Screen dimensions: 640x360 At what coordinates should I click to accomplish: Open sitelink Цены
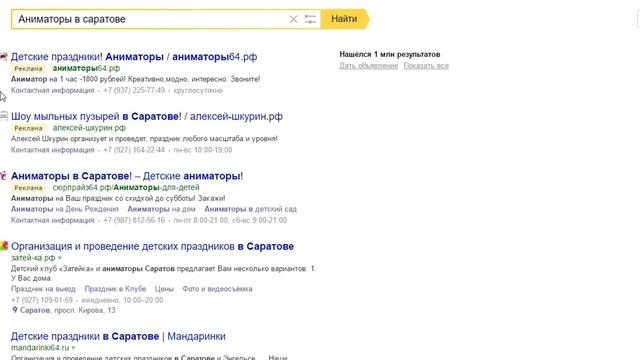(x=164, y=289)
